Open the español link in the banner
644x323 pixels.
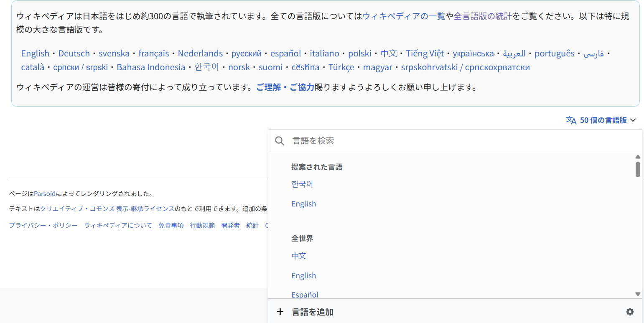pyautogui.click(x=285, y=53)
